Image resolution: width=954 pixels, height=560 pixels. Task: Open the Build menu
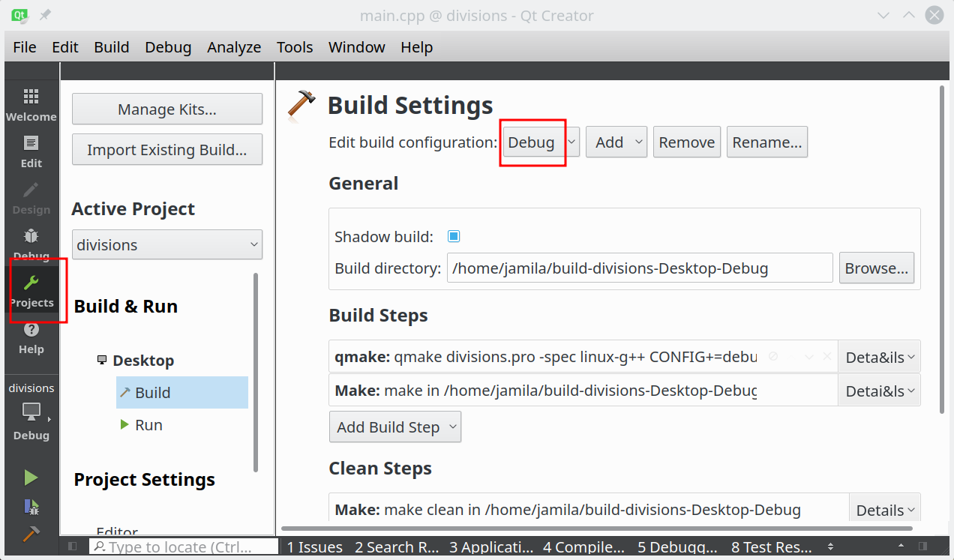coord(112,47)
